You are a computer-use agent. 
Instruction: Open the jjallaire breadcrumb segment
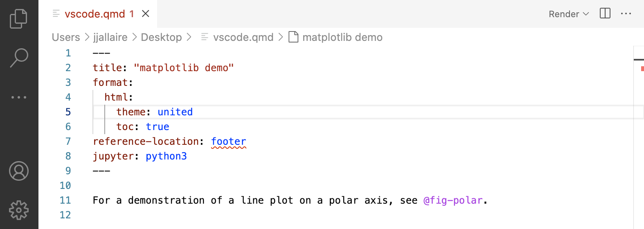click(110, 37)
